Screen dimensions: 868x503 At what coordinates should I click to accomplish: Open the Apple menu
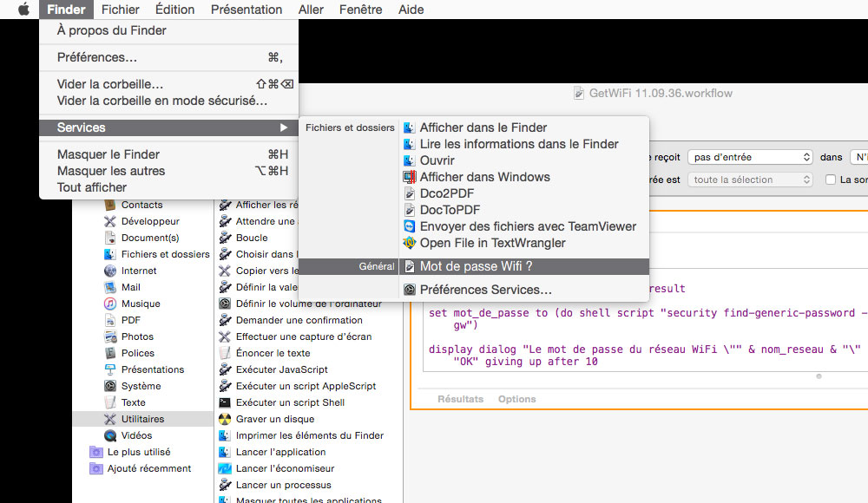click(x=23, y=10)
